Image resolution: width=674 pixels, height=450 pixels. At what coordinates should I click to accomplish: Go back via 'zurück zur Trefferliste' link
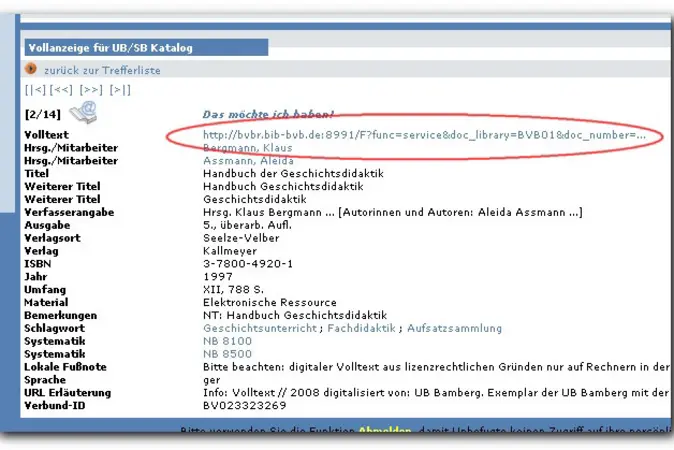tap(102, 70)
